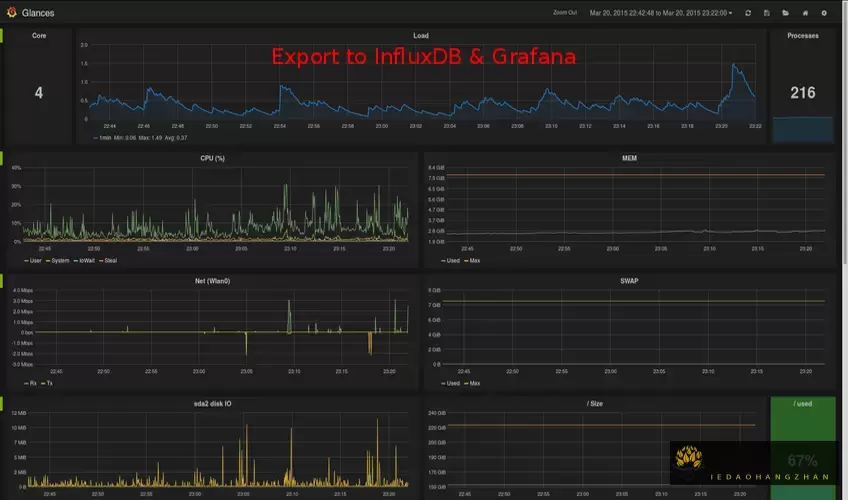This screenshot has height=500, width=848.
Task: Open the time range picker dropdown
Action: pyautogui.click(x=661, y=13)
